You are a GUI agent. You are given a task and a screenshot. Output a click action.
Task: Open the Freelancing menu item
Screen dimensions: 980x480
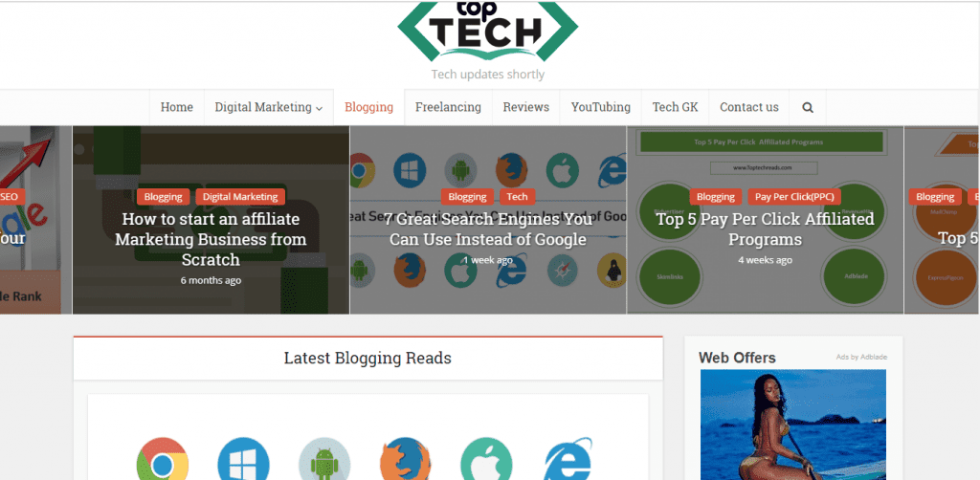click(448, 107)
